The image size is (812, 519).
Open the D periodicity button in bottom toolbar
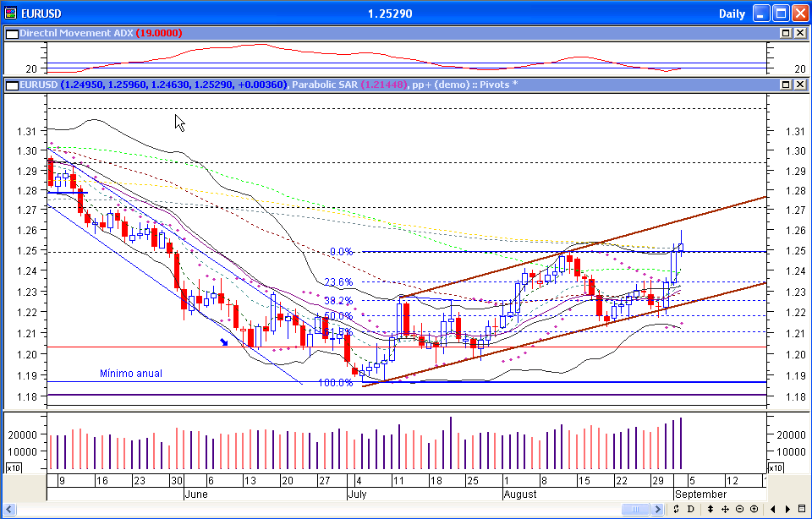pos(691,509)
